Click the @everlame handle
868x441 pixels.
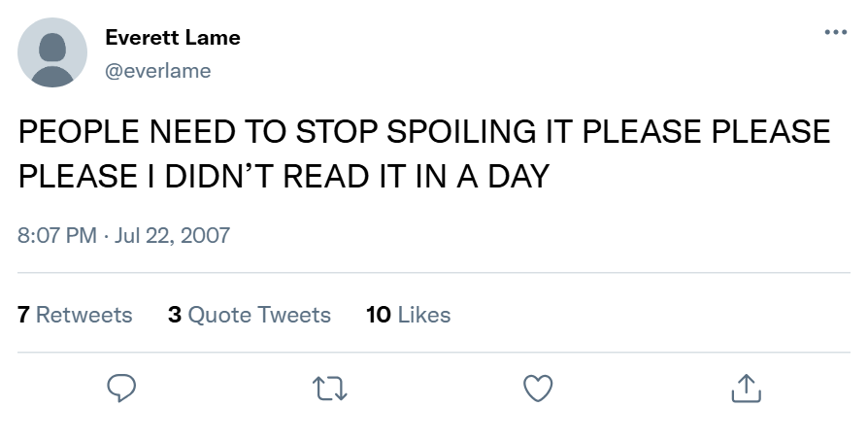(157, 70)
